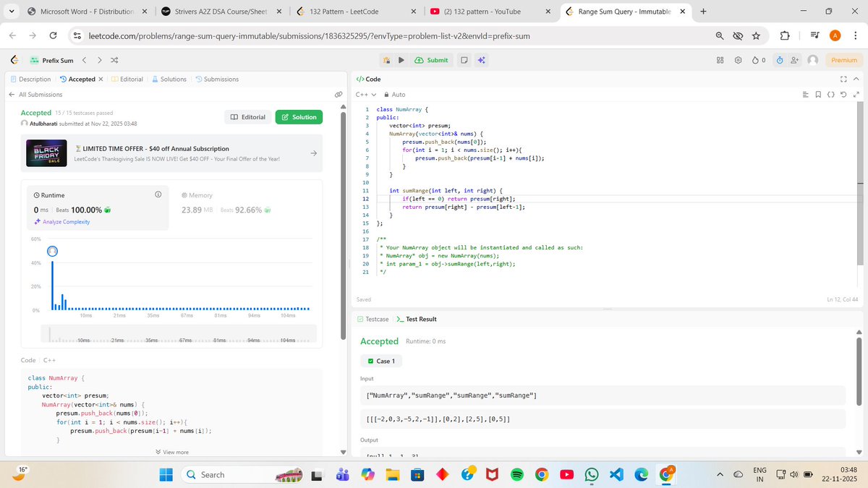Image resolution: width=868 pixels, height=488 pixels.
Task: Click the copy link icon near All Submissions
Action: pos(339,95)
